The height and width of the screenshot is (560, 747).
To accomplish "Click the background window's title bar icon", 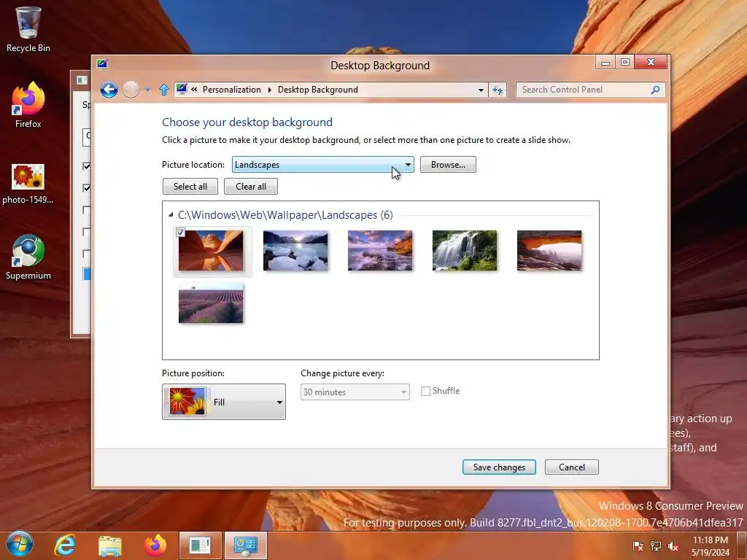I will point(82,80).
